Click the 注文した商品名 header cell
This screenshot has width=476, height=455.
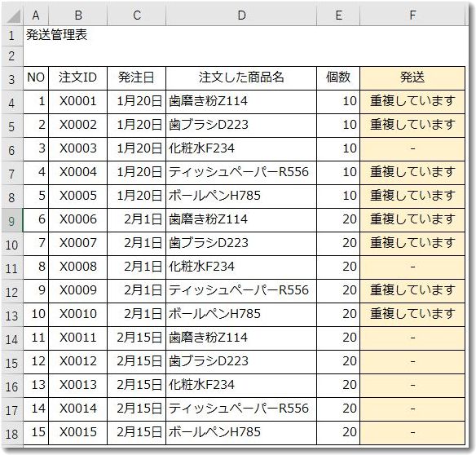(241, 77)
